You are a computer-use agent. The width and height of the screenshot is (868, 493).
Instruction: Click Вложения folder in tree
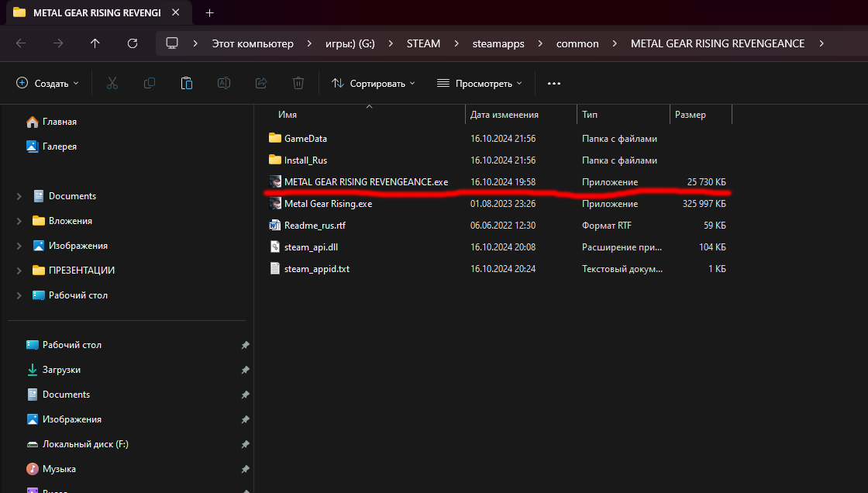(x=70, y=221)
